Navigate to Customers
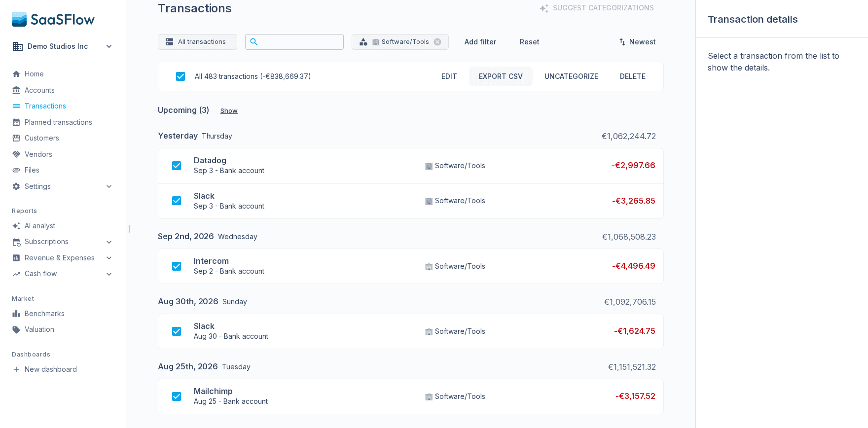Viewport: 868px width, 428px height. tap(42, 138)
